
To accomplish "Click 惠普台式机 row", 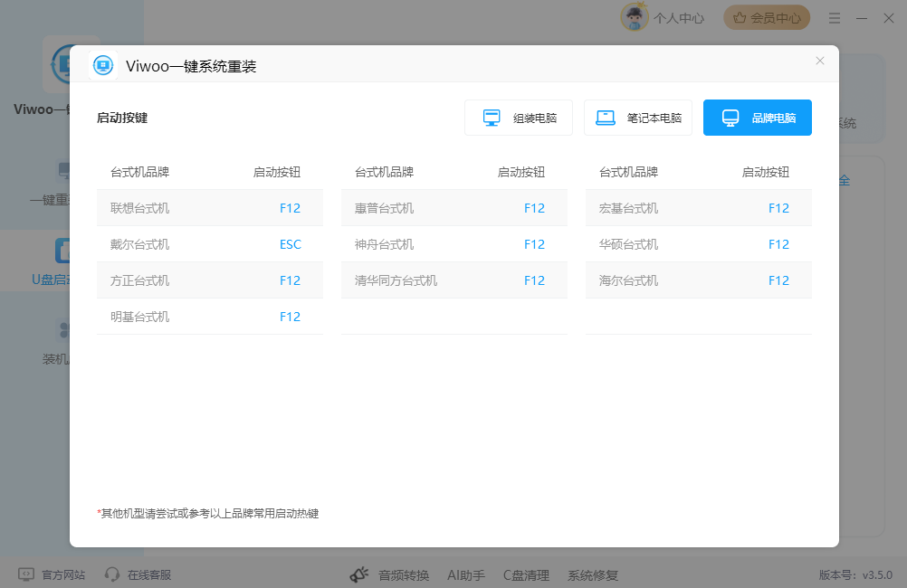I will pos(454,208).
